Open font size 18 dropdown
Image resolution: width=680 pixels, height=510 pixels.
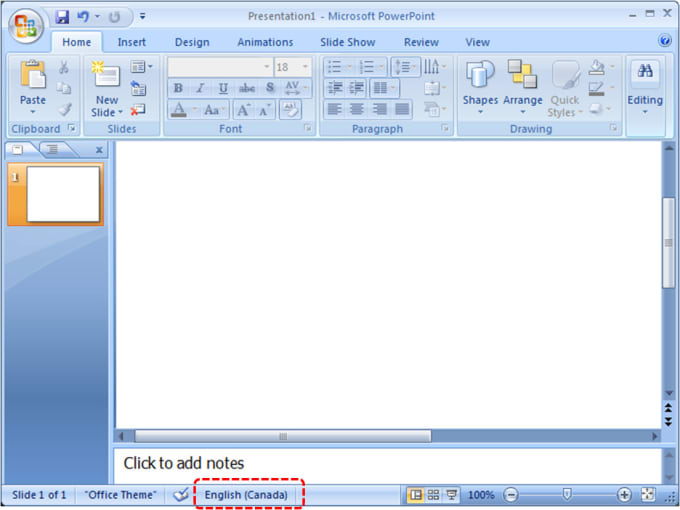pyautogui.click(x=305, y=67)
